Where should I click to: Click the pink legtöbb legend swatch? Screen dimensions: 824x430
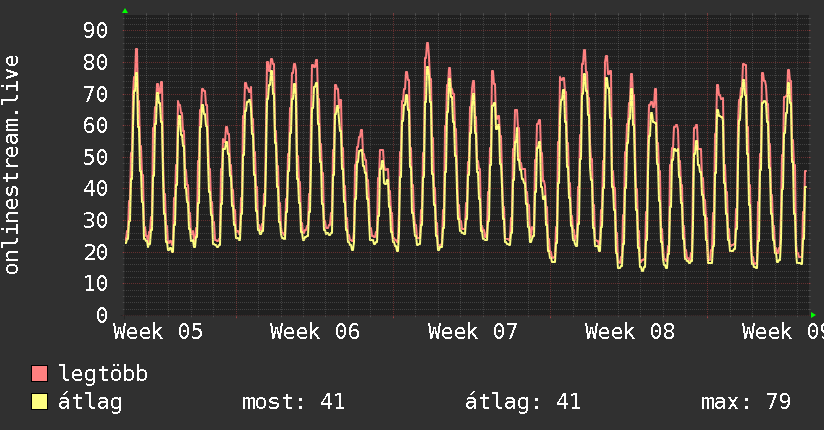tap(39, 373)
